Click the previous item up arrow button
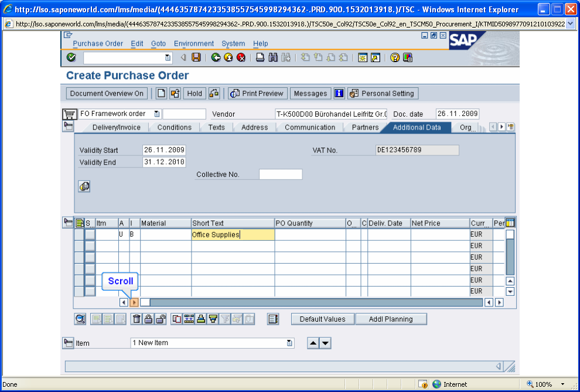 click(313, 343)
